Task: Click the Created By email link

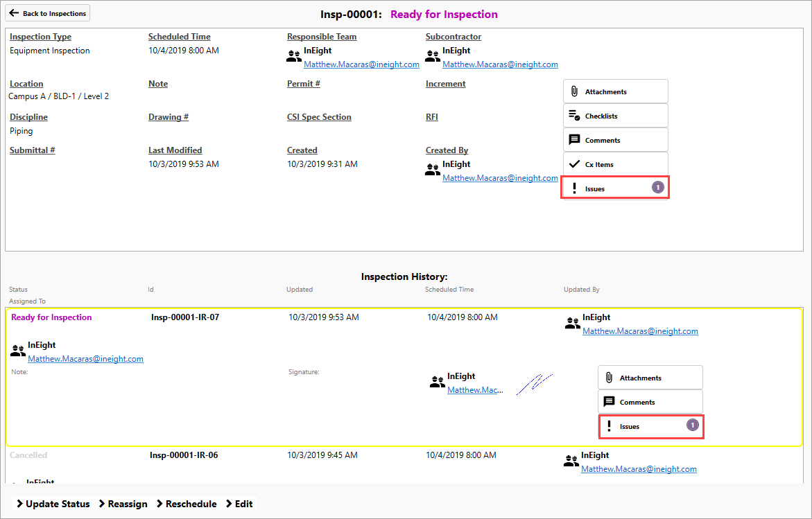Action: coord(500,178)
